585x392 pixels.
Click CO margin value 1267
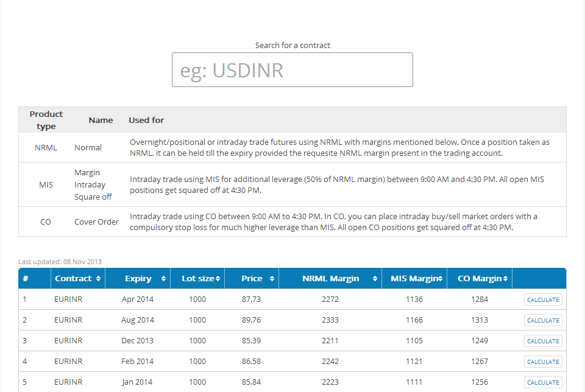pos(480,362)
